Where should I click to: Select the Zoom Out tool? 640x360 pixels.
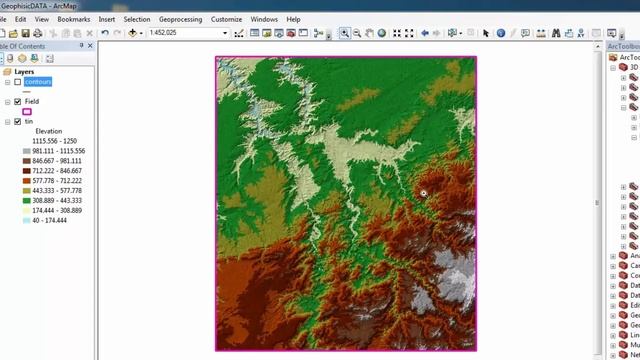(x=357, y=33)
